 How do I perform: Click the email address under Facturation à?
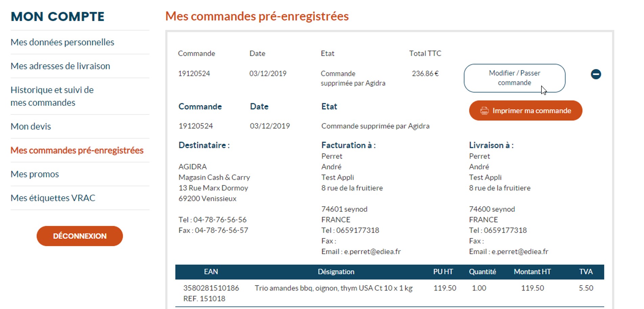[x=372, y=252]
